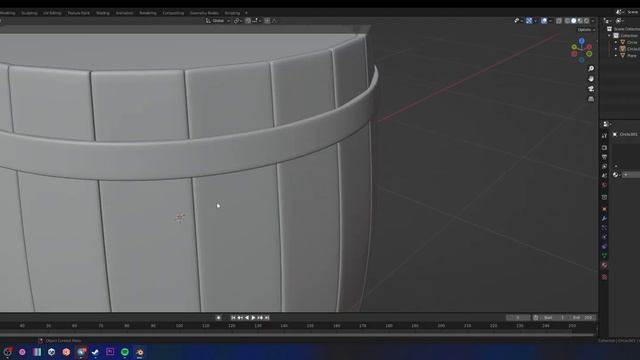The height and width of the screenshot is (360, 640).
Task: Open the Global transform orientation dropdown
Action: pyautogui.click(x=218, y=20)
